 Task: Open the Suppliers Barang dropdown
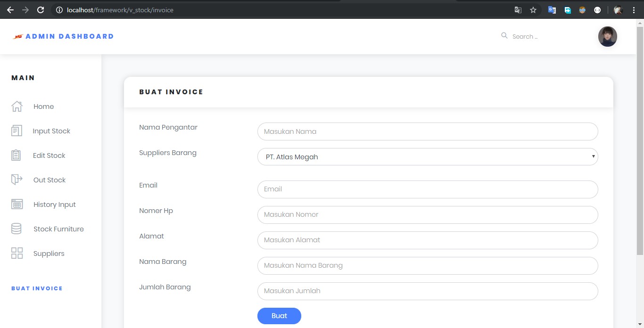click(427, 157)
